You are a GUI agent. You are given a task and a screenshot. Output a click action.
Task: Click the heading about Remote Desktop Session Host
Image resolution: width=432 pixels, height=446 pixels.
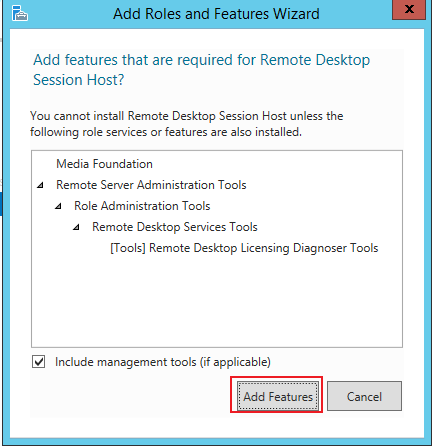coord(201,70)
